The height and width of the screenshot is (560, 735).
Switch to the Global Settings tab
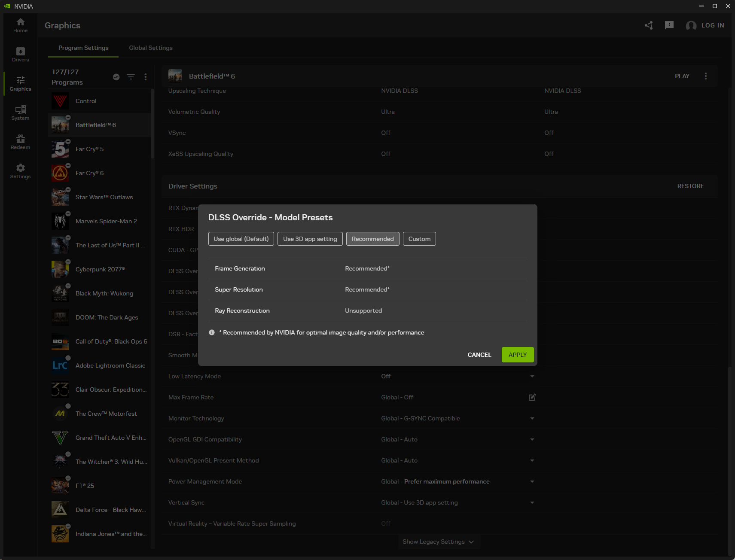tap(151, 48)
